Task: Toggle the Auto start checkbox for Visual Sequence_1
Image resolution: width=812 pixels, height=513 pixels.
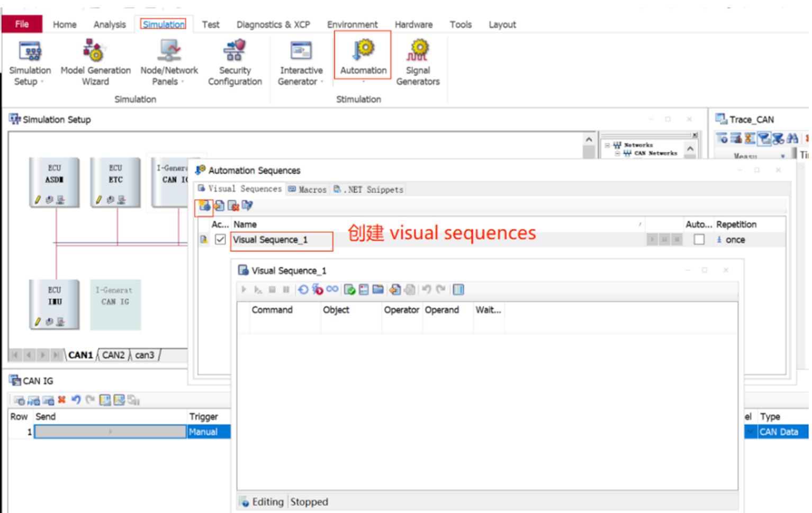Action: pyautogui.click(x=699, y=240)
